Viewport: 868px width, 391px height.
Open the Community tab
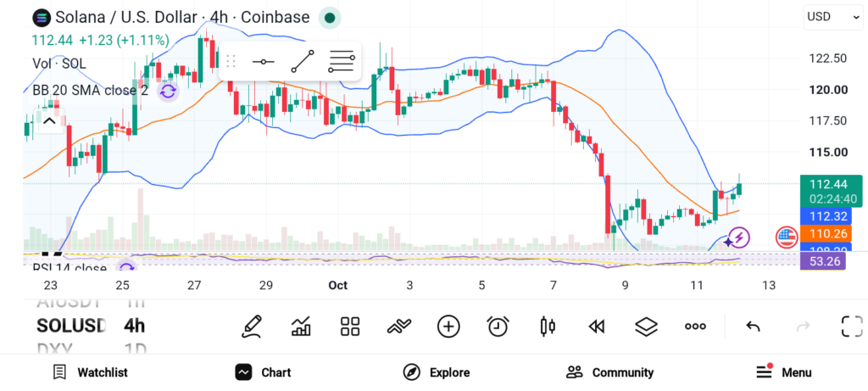coord(609,372)
